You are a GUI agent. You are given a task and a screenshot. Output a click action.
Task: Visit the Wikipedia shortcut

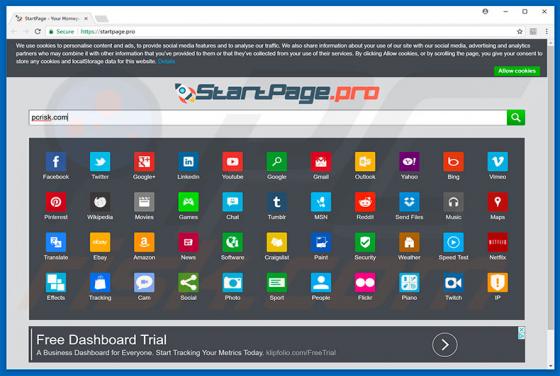[x=100, y=202]
